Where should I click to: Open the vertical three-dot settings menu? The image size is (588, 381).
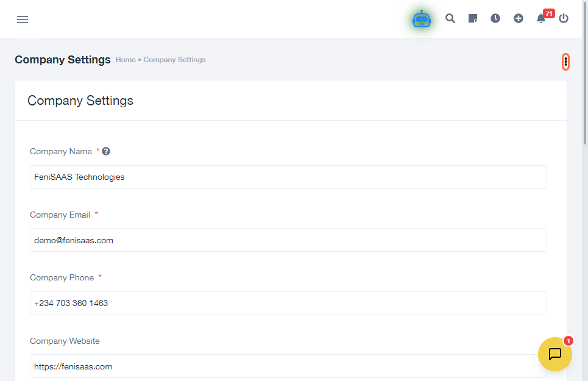click(565, 61)
